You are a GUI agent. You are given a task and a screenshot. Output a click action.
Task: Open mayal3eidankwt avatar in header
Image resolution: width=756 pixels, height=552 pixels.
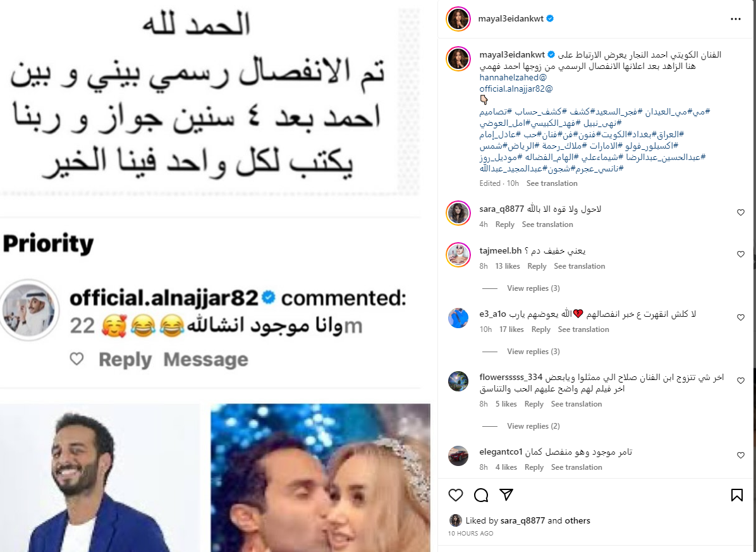point(458,19)
